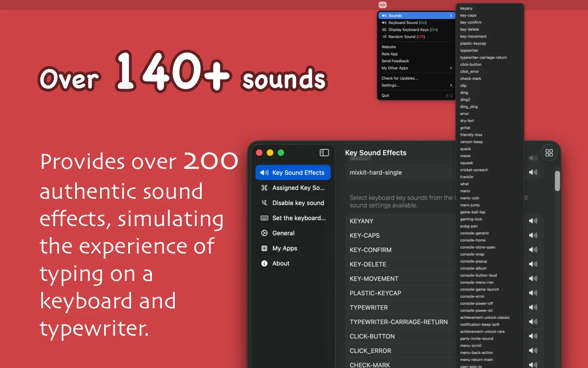Choose the KEY-CONFIRM row in the window list
The width and height of the screenshot is (588, 368).
click(x=444, y=249)
